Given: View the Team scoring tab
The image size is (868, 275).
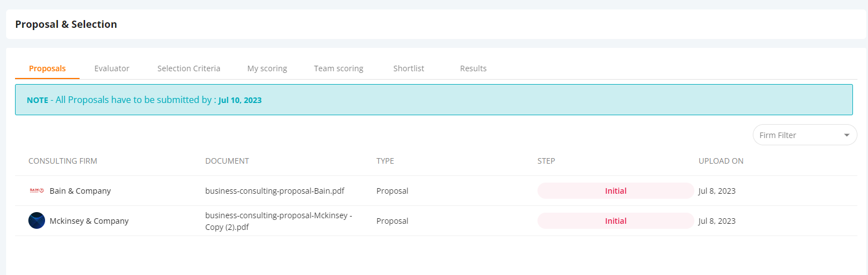Looking at the screenshot, I should (338, 68).
